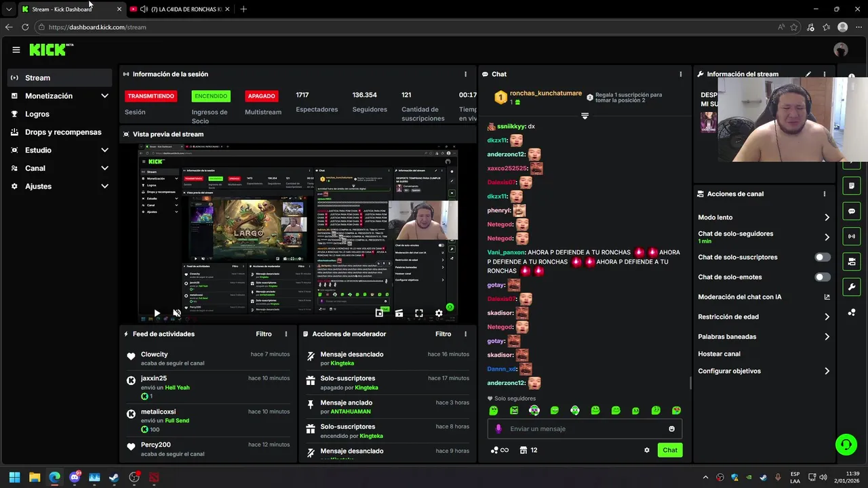The height and width of the screenshot is (488, 868).
Task: Insert the first green ghost emote
Action: (x=494, y=411)
